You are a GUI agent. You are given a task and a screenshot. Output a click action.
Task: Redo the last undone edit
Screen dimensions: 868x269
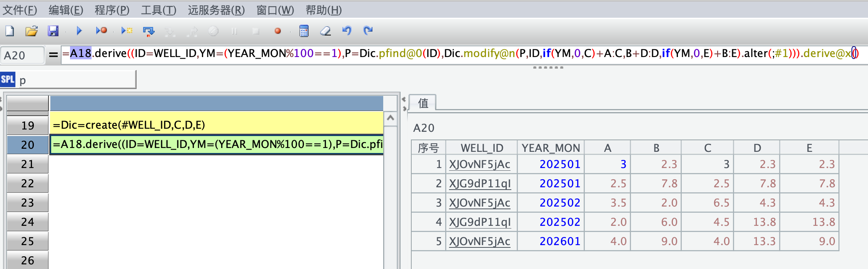[368, 31]
